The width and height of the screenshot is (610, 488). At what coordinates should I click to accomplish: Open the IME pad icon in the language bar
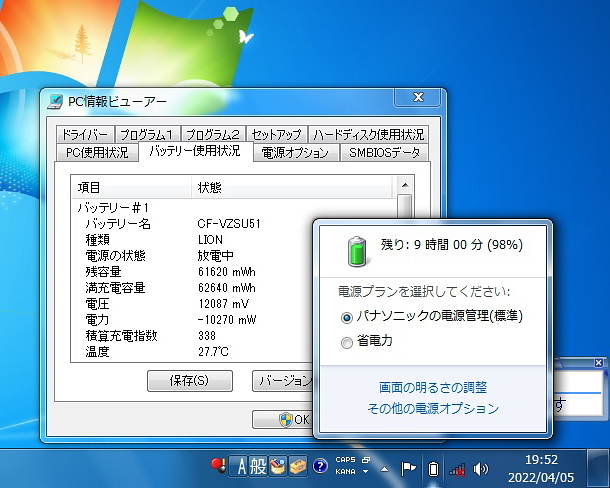click(278, 466)
